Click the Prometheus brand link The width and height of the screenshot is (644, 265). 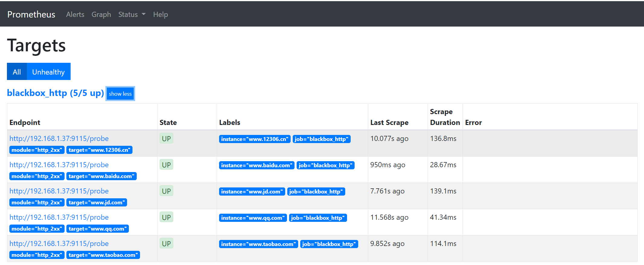31,14
